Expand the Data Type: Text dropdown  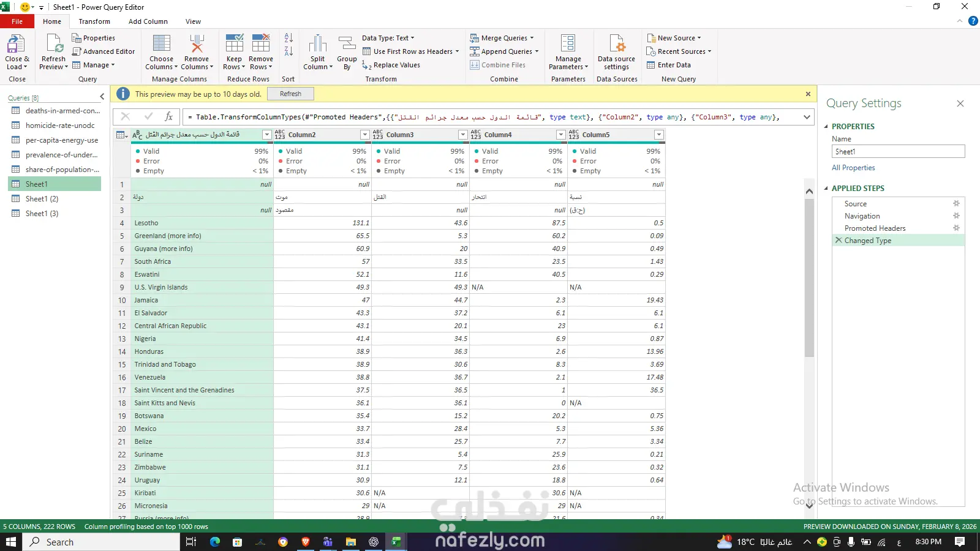(388, 38)
